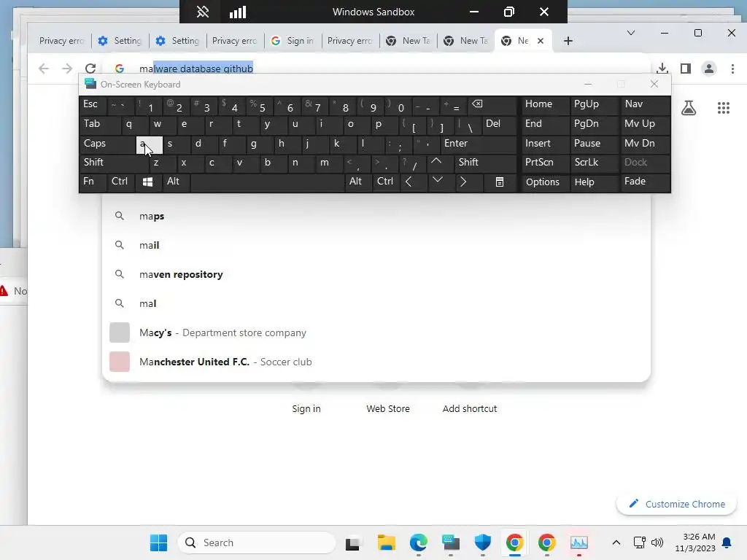
Task: Toggle right Ctrl key on keyboard
Action: coord(386,182)
